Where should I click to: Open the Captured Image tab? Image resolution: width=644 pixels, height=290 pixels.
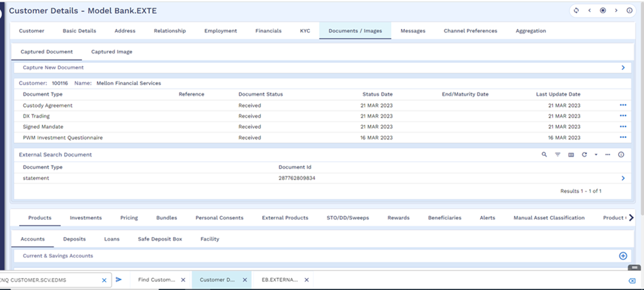(x=112, y=52)
